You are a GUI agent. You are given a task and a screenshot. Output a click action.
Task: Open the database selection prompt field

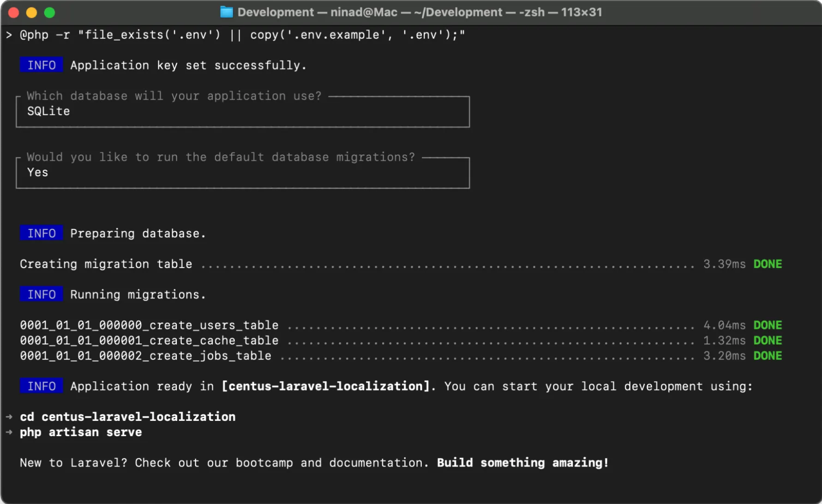(242, 111)
